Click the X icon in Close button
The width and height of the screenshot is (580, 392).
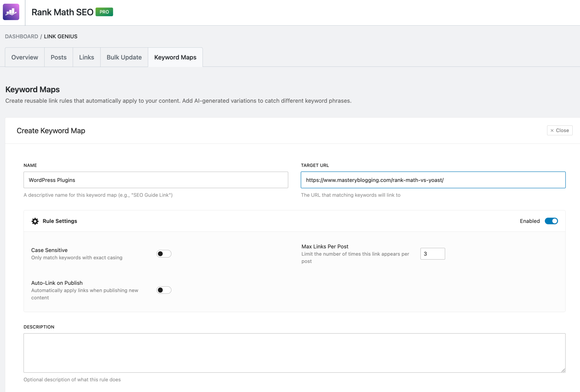click(552, 130)
